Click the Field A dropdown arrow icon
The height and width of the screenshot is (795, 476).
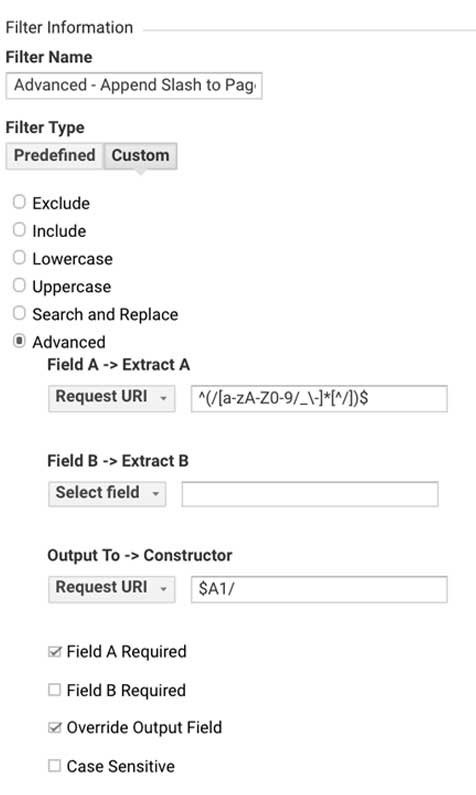pyautogui.click(x=163, y=399)
